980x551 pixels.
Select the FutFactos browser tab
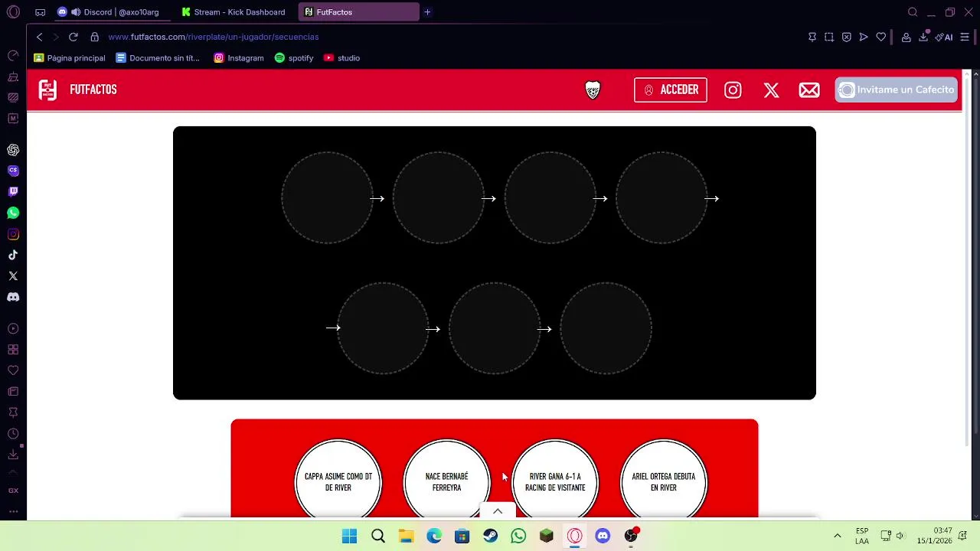(358, 12)
